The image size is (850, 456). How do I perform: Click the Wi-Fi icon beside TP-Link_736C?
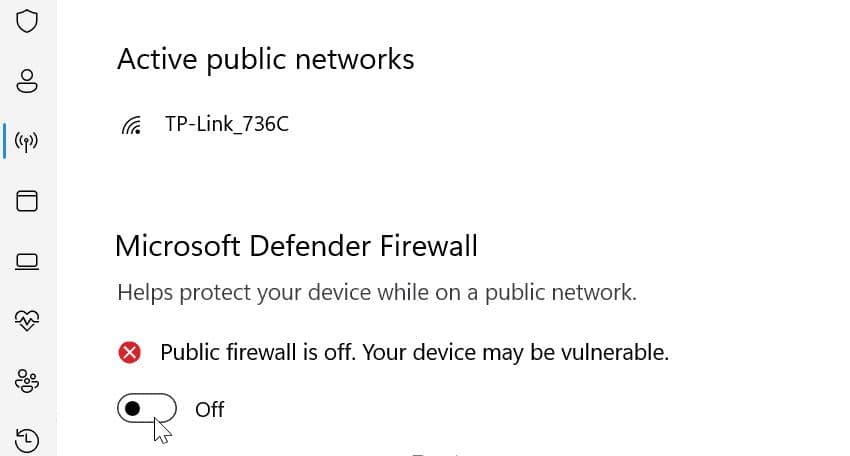(131, 125)
